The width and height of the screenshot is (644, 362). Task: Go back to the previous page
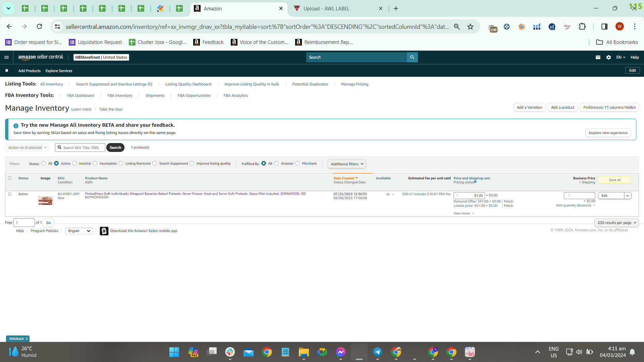coord(9,26)
